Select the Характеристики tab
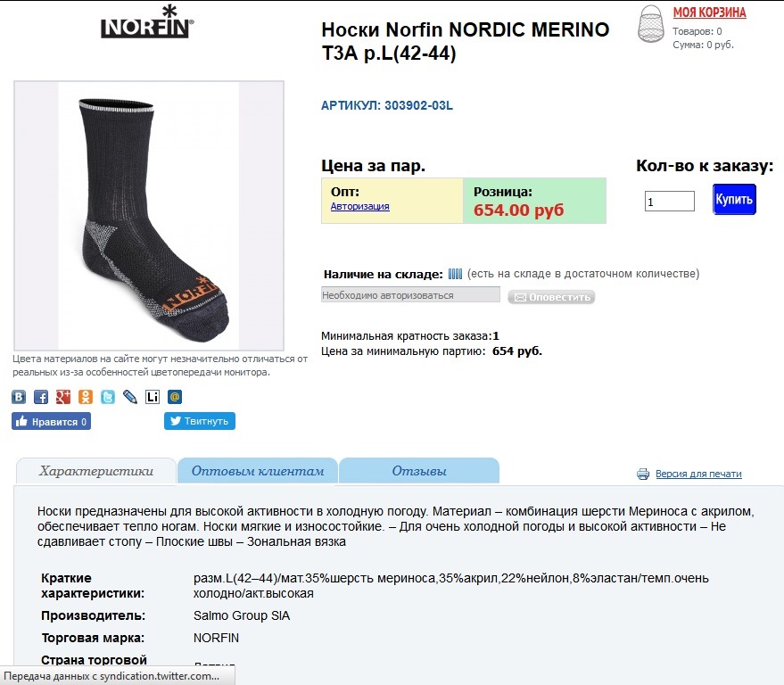Screen dimensions: 784x685 [96, 471]
